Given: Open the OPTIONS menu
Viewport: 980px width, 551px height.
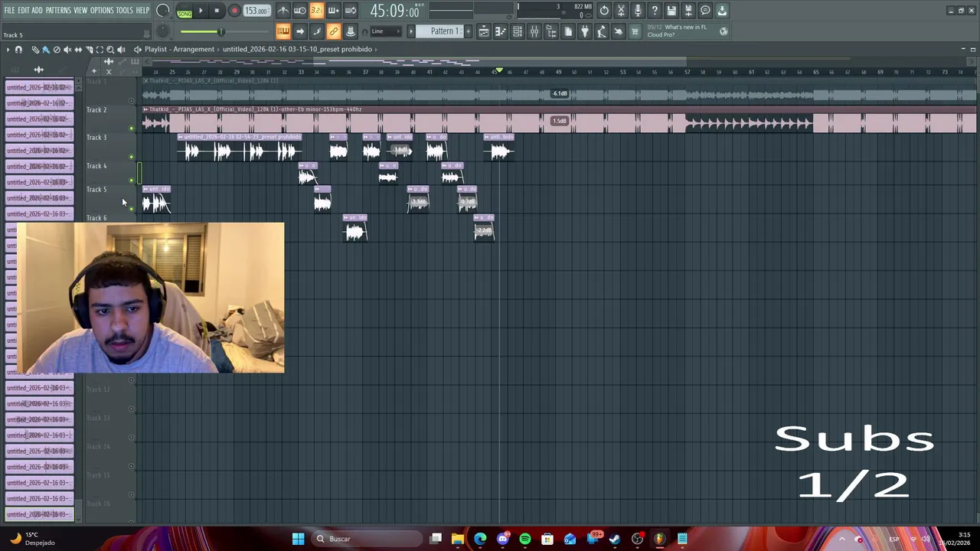Looking at the screenshot, I should pos(102,11).
